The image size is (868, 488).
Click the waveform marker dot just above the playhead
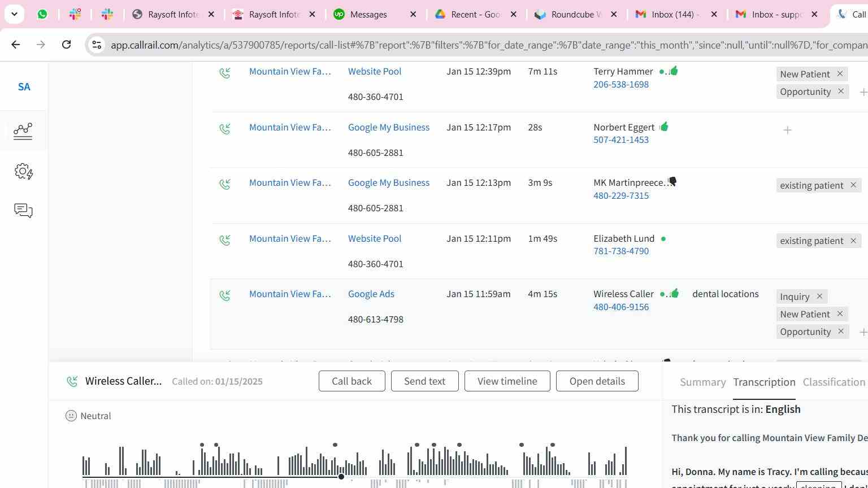[335, 445]
